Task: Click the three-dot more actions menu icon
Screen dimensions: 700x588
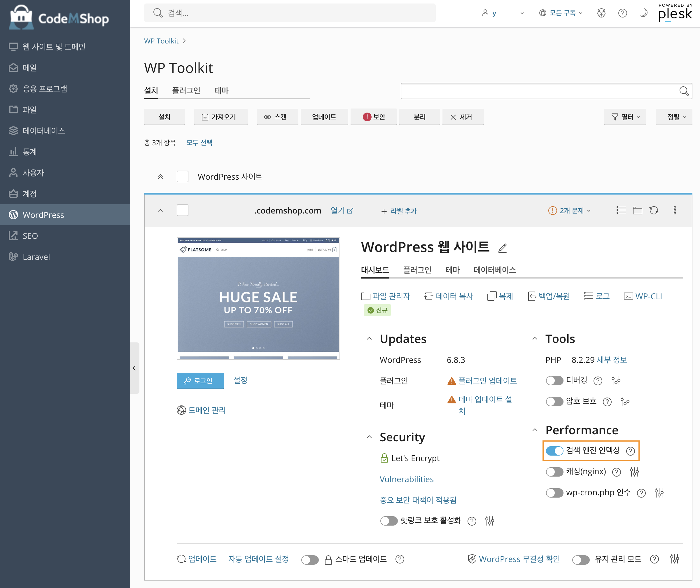Action: [675, 210]
